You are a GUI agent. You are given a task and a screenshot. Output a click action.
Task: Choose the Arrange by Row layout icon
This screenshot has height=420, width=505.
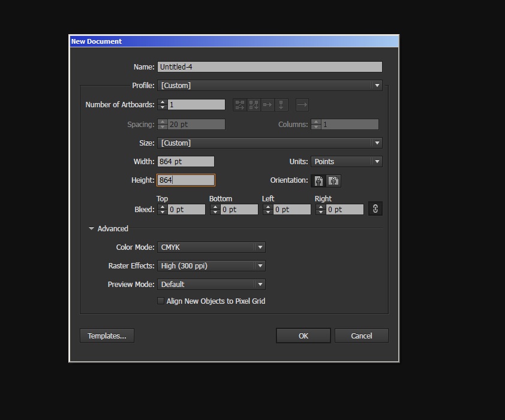coord(267,105)
